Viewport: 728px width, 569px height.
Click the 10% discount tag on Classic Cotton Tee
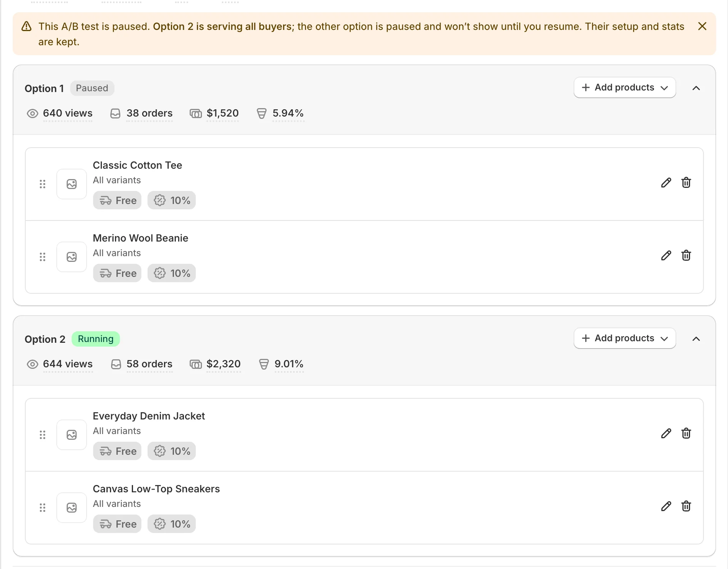172,200
